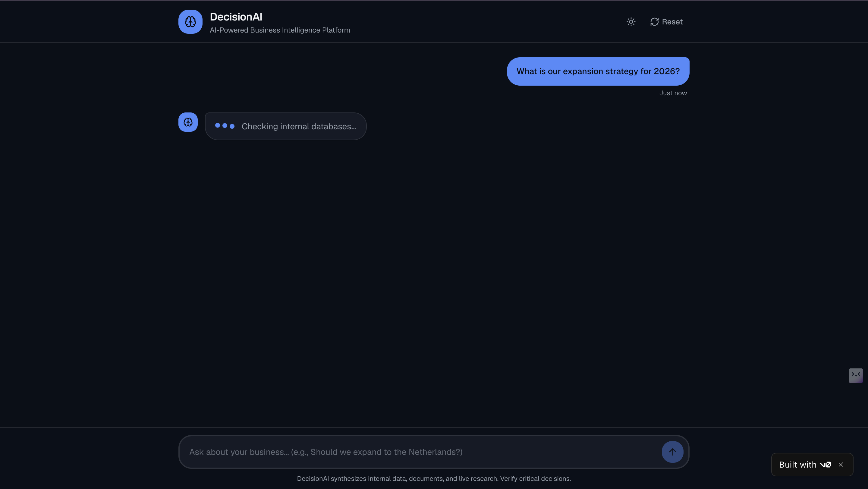Click the AI-Powered Business Intelligence Platform subtitle

tap(280, 30)
